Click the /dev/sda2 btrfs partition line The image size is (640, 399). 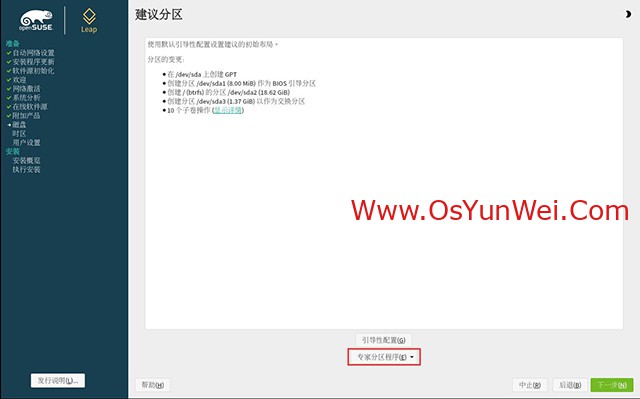[x=229, y=92]
